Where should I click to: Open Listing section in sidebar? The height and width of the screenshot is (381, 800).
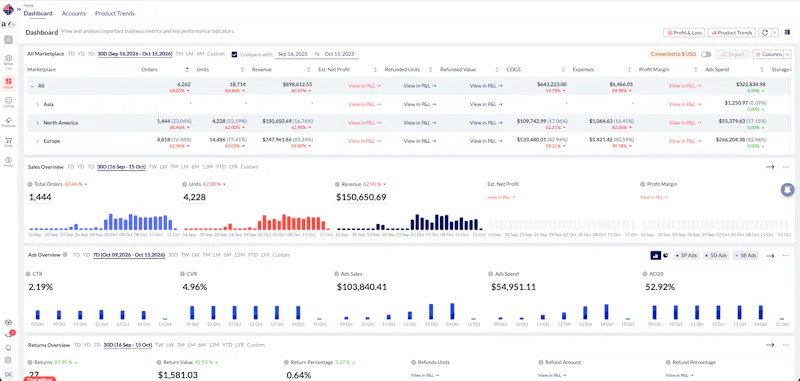tap(8, 102)
